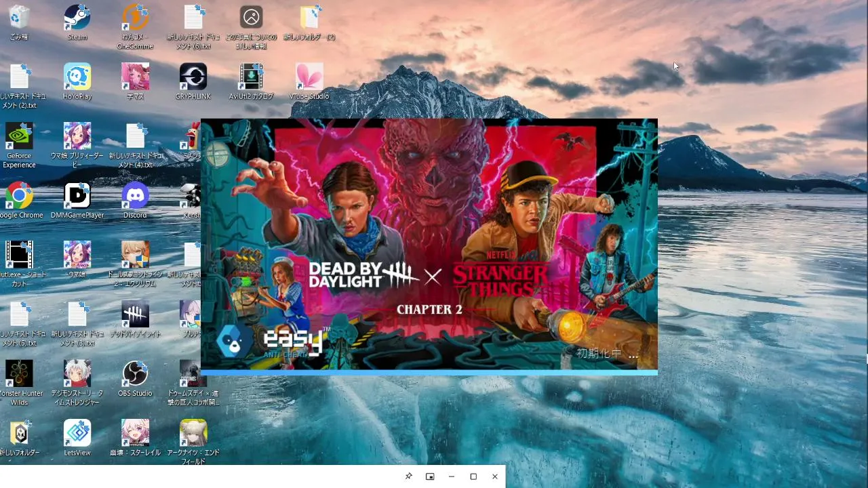
Task: Launch VTube Studio from the desktop
Action: (309, 82)
